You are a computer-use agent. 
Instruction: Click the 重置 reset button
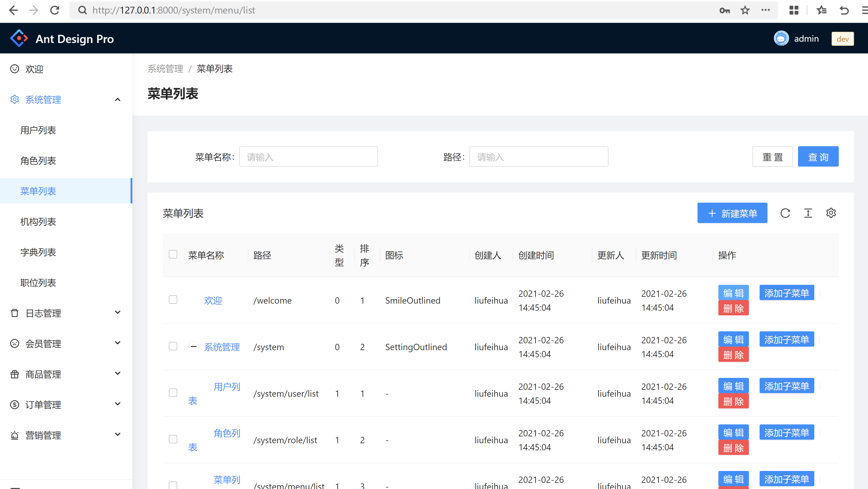(x=773, y=157)
